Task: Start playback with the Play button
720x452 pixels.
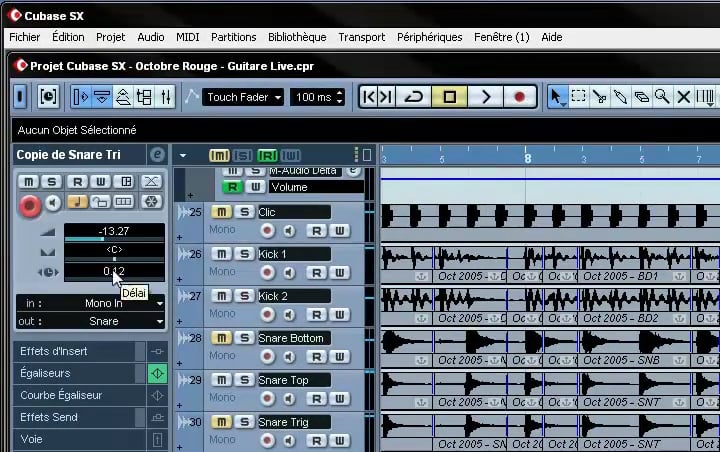Action: click(x=485, y=97)
